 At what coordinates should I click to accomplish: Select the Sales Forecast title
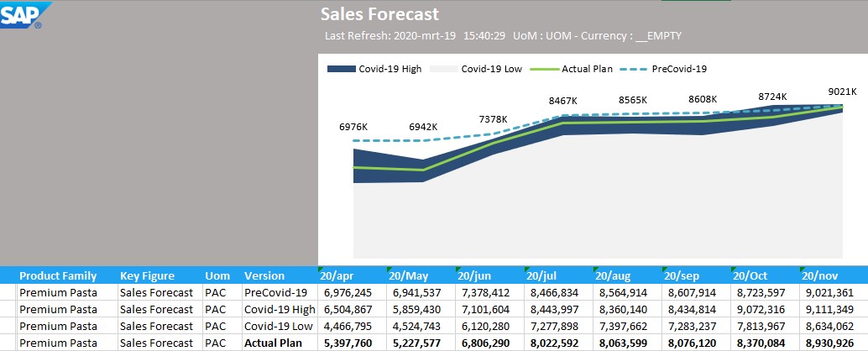pyautogui.click(x=379, y=13)
